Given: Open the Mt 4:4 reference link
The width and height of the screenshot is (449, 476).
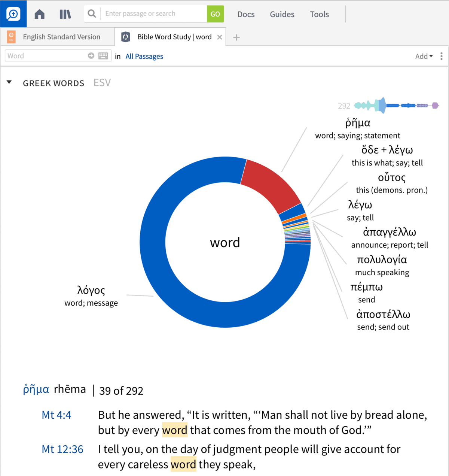Looking at the screenshot, I should [x=56, y=415].
